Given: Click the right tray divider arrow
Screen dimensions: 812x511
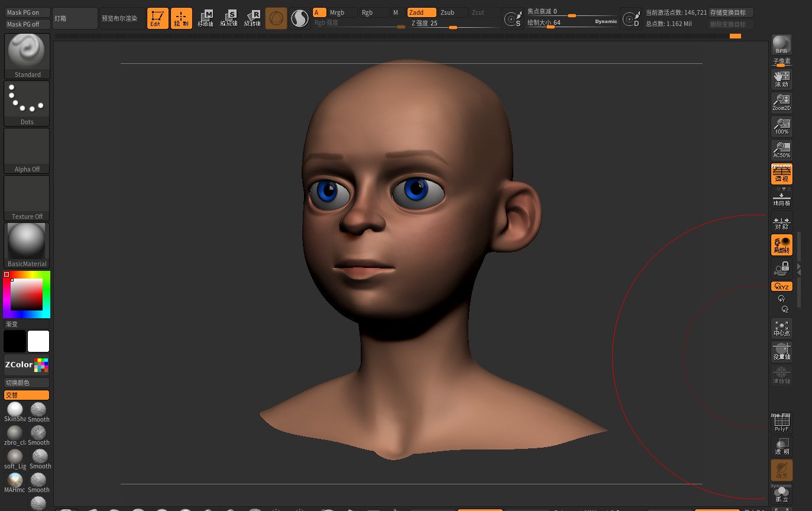Looking at the screenshot, I should click(800, 269).
